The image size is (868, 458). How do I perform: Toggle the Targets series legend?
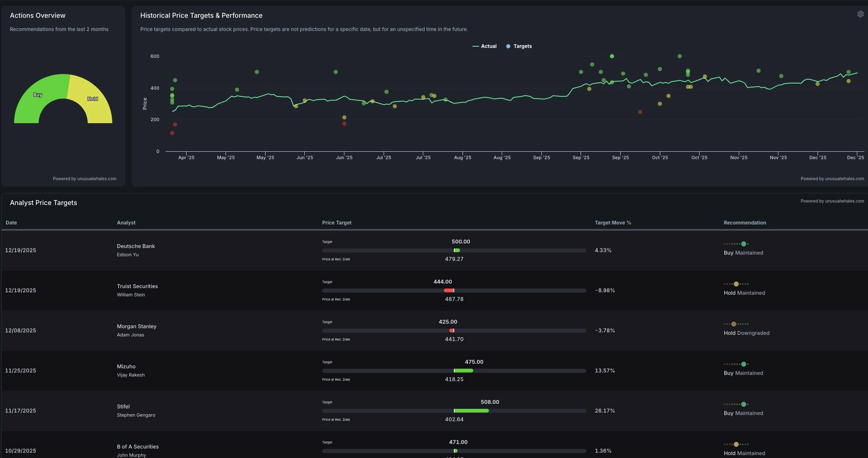click(519, 46)
